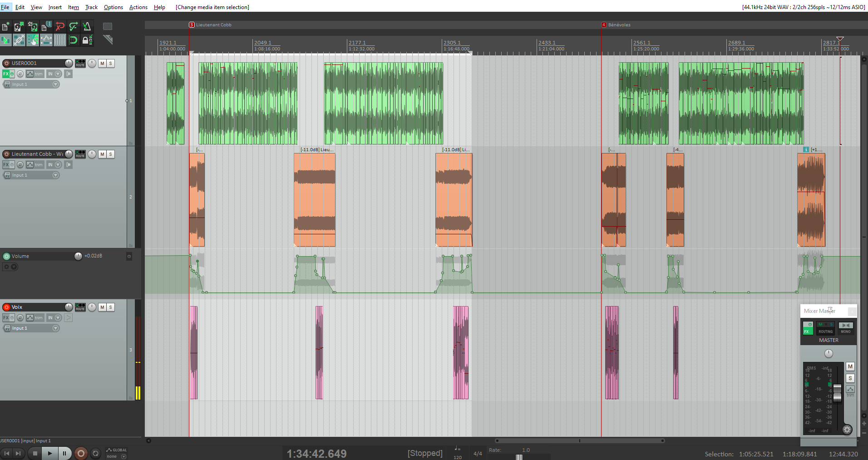Open ROUTE button on USER0001 track
Viewport: 868px width, 460px height.
click(x=80, y=63)
